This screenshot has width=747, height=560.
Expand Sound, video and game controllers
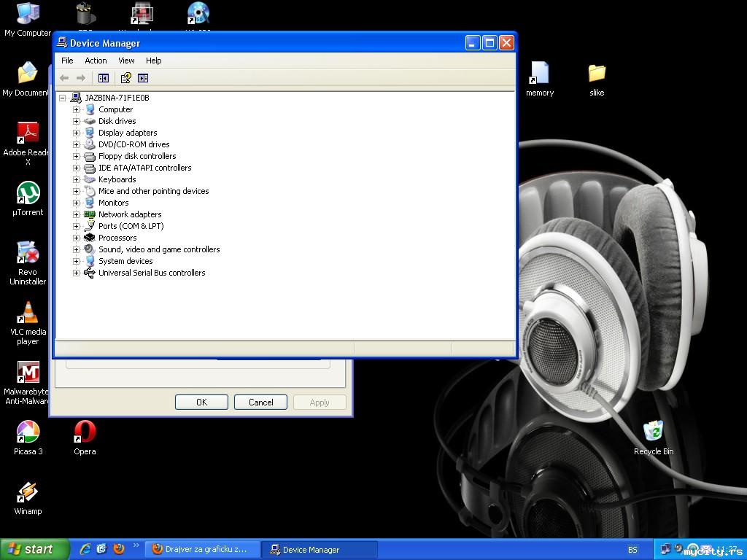click(x=76, y=249)
